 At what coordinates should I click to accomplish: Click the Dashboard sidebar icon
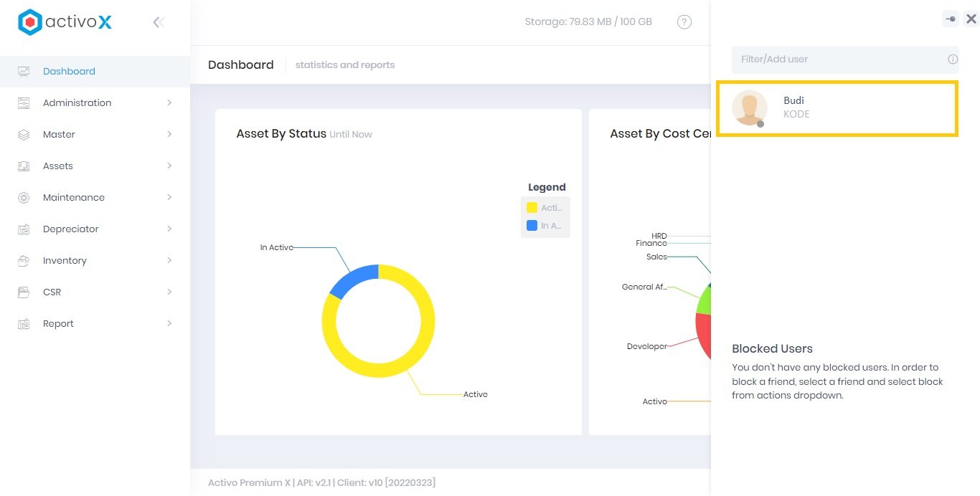tap(24, 72)
